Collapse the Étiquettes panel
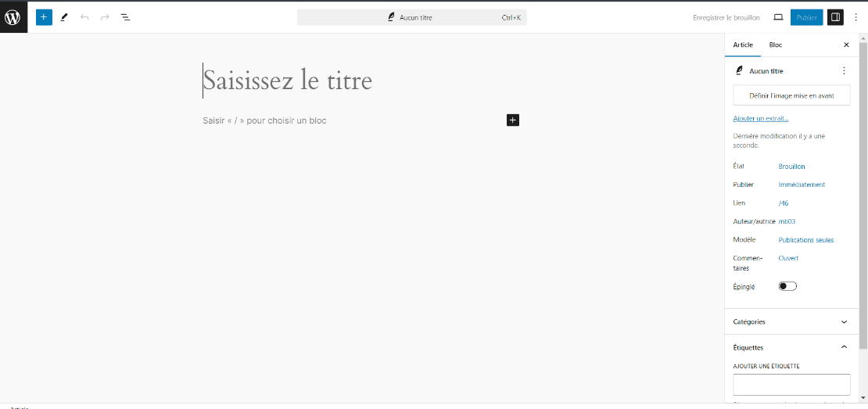868x409 pixels. tap(791, 347)
